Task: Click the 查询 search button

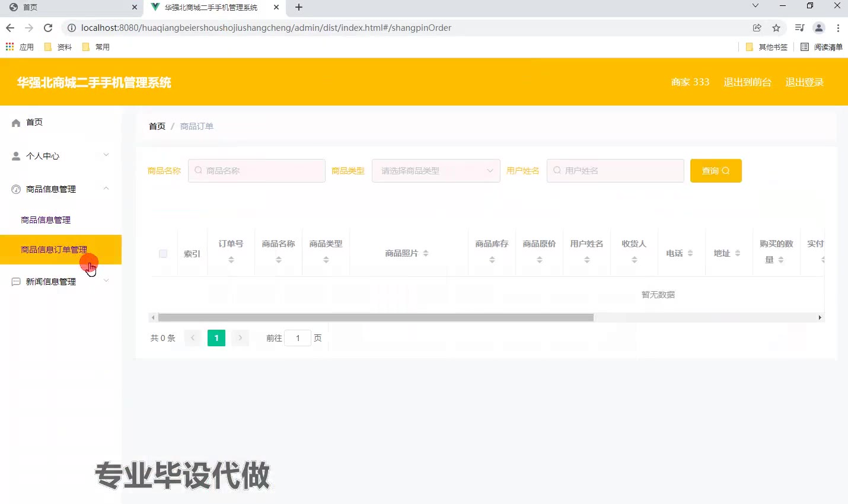Action: (x=716, y=171)
